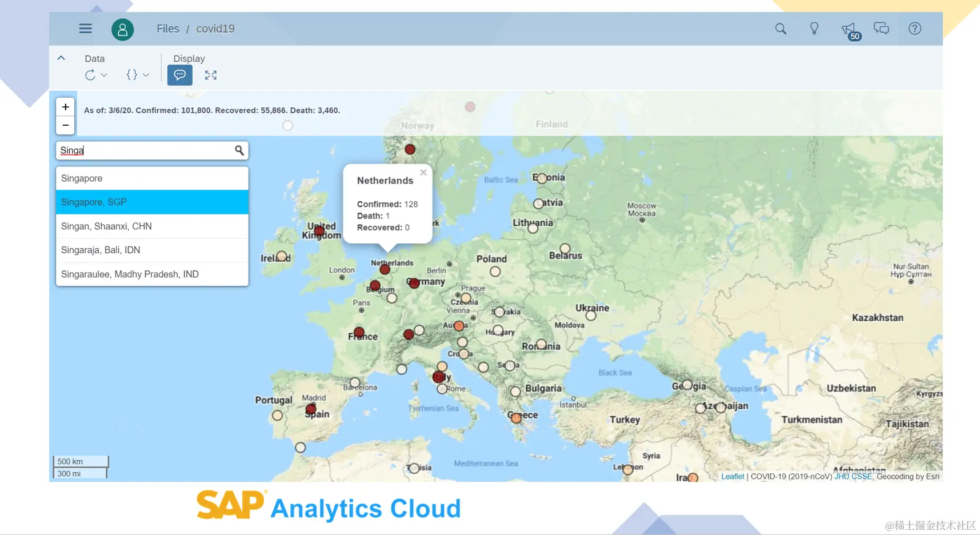Select the Bulgaria case marker

pyautogui.click(x=515, y=392)
